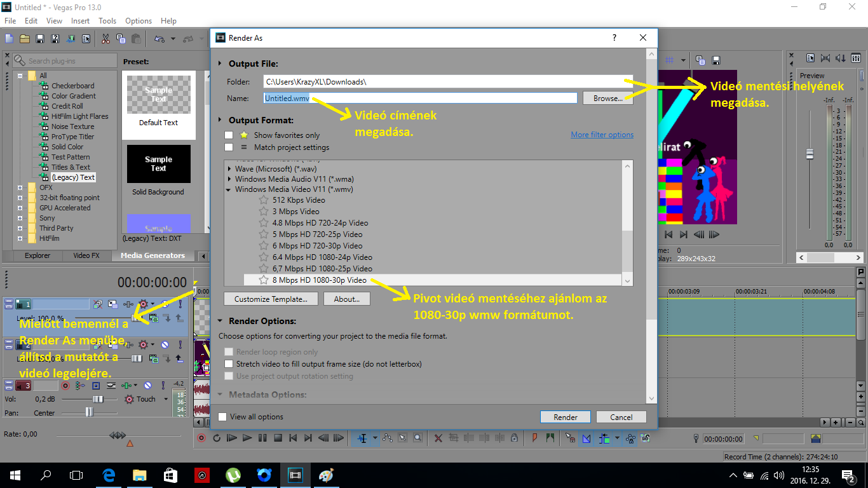868x488 pixels.
Task: Expand Windows Media Audio V11 format
Action: (x=229, y=179)
